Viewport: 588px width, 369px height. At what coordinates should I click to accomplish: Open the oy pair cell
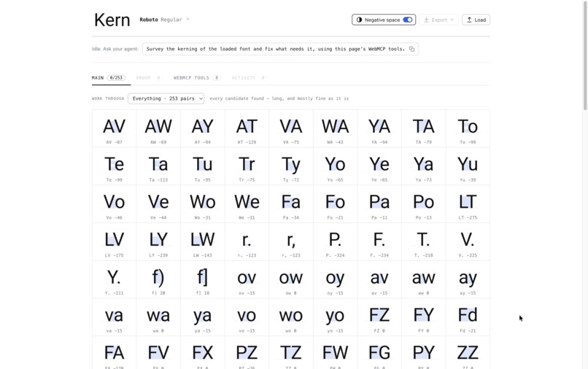[336, 280]
